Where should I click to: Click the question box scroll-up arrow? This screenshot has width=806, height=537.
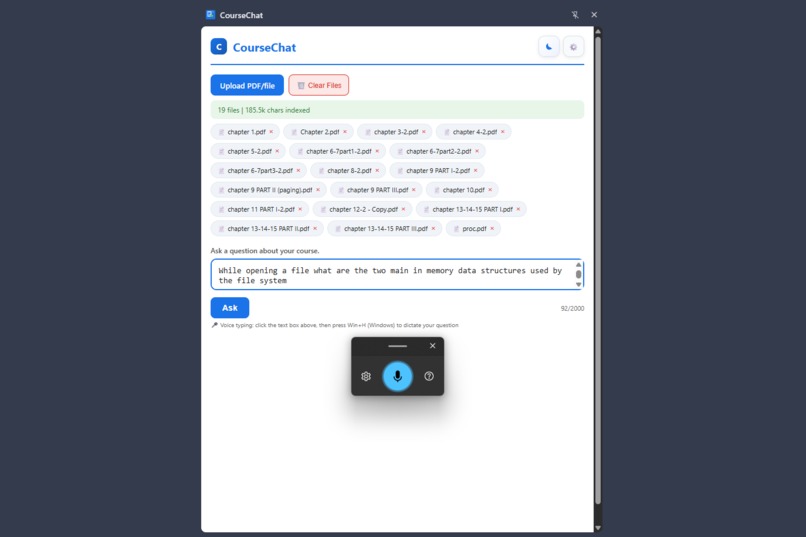578,265
